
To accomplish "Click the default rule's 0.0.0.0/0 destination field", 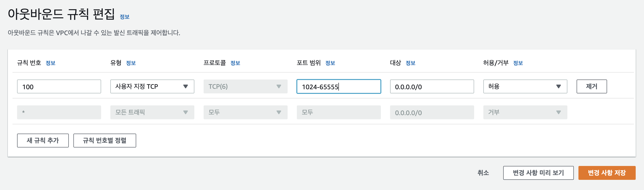I will (432, 112).
